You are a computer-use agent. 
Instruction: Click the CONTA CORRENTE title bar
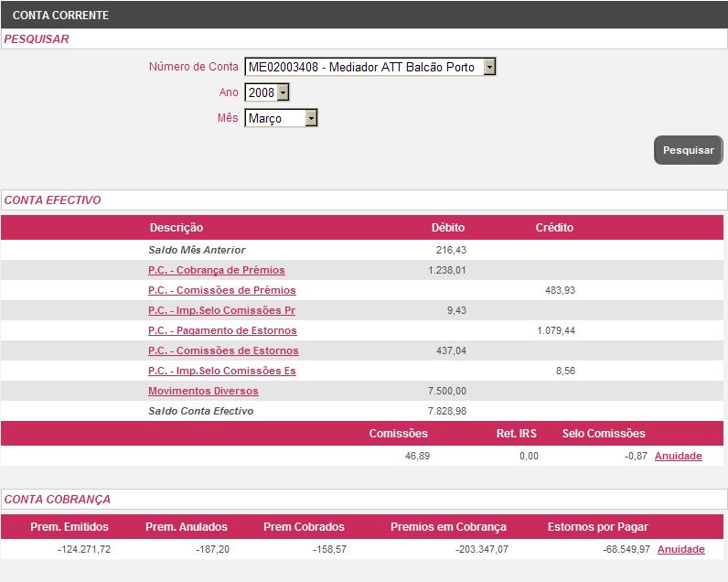[60, 16]
